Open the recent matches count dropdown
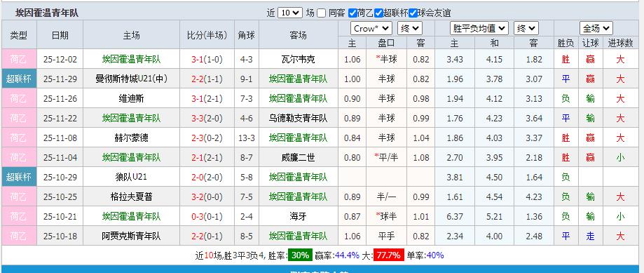The image size is (644, 273). 290,13
